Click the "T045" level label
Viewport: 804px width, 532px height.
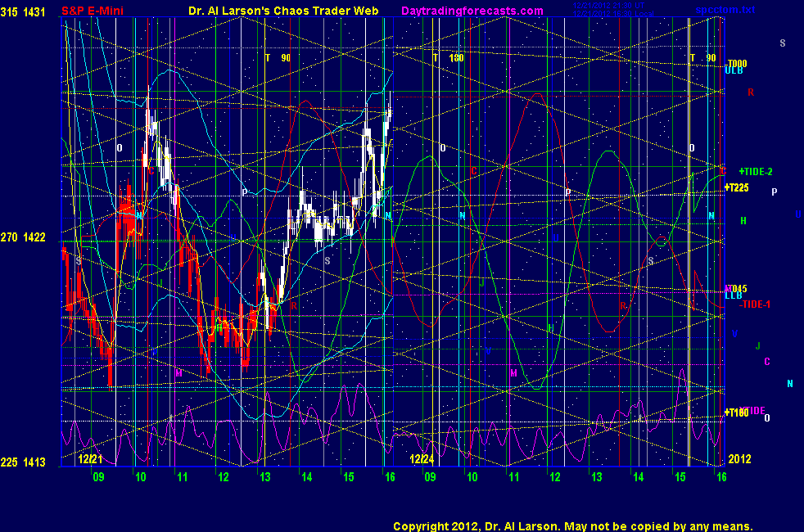[x=736, y=289]
